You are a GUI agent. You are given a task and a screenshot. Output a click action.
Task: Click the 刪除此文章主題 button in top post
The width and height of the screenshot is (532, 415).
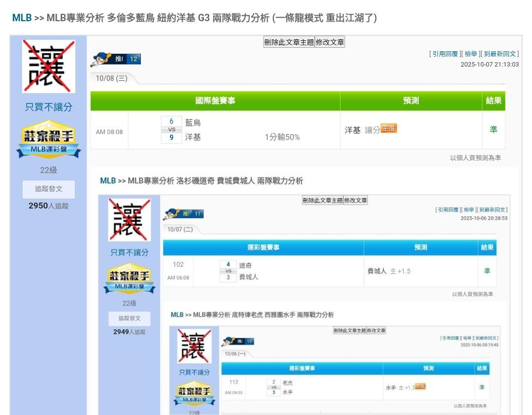289,42
